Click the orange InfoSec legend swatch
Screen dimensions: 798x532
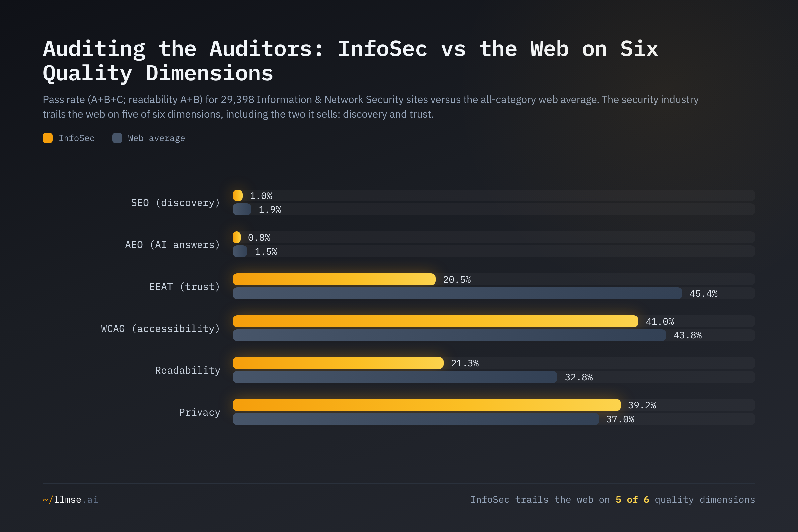point(48,138)
